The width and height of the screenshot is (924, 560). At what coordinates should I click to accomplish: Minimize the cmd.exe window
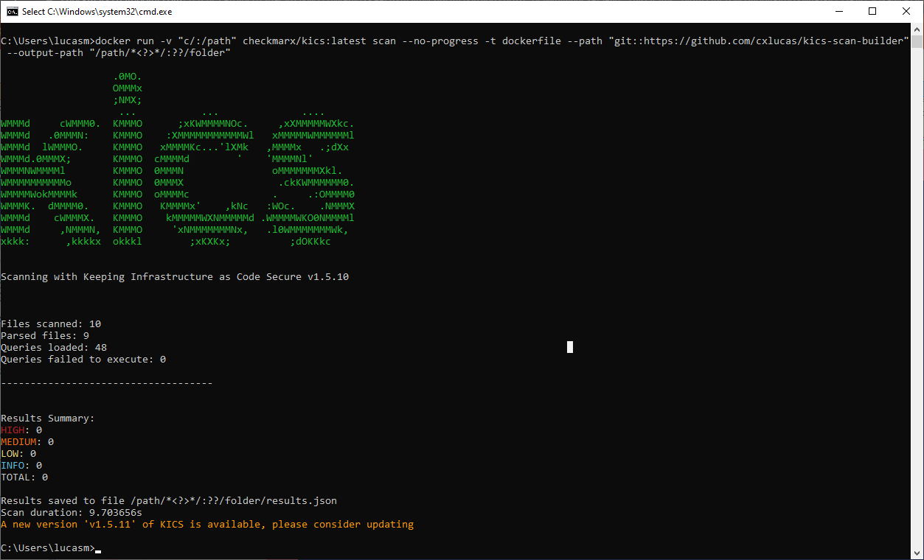(839, 11)
